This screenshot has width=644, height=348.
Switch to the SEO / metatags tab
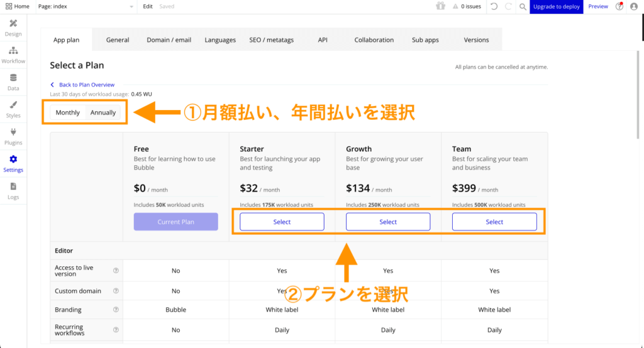272,40
